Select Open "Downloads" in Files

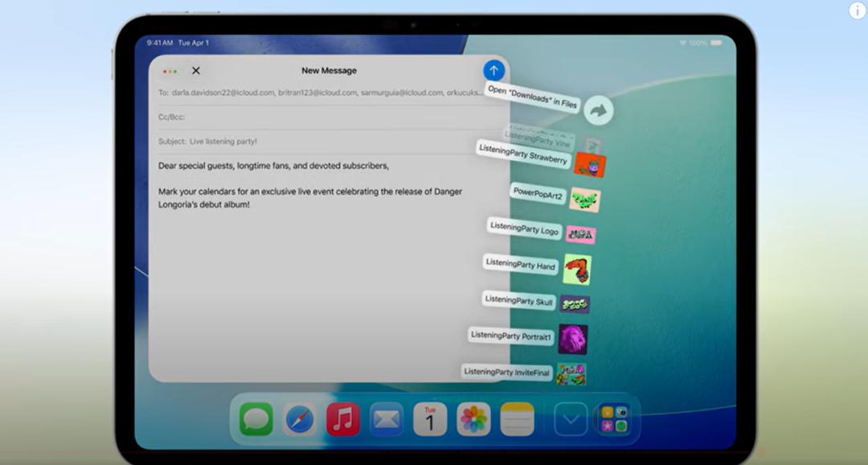[x=533, y=97]
